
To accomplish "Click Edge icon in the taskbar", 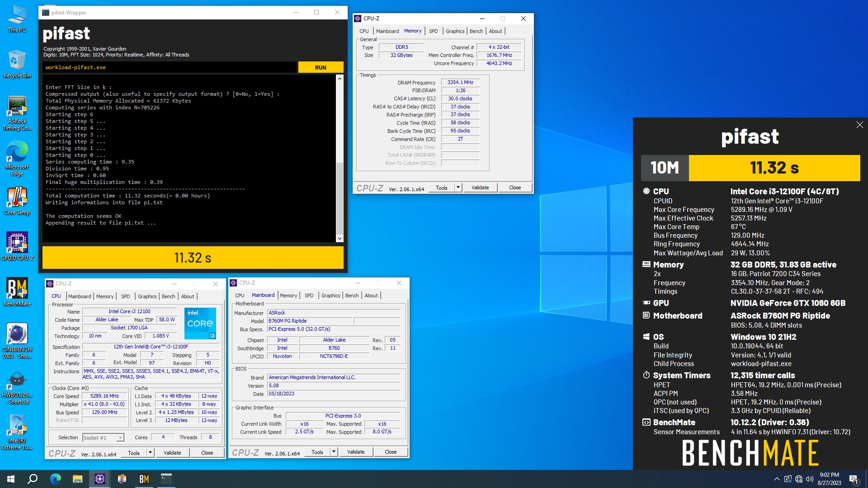I will click(55, 479).
